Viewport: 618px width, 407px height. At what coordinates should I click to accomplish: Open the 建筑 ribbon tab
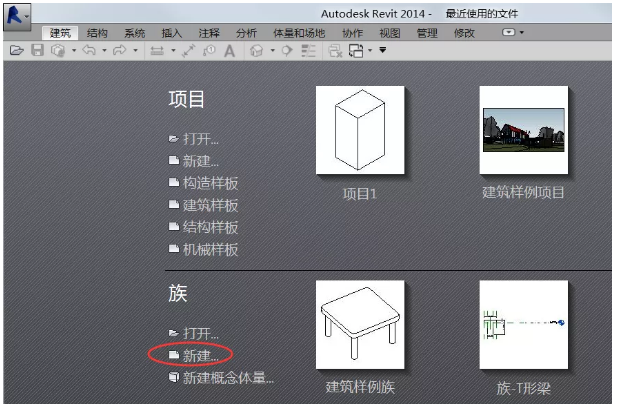point(60,33)
